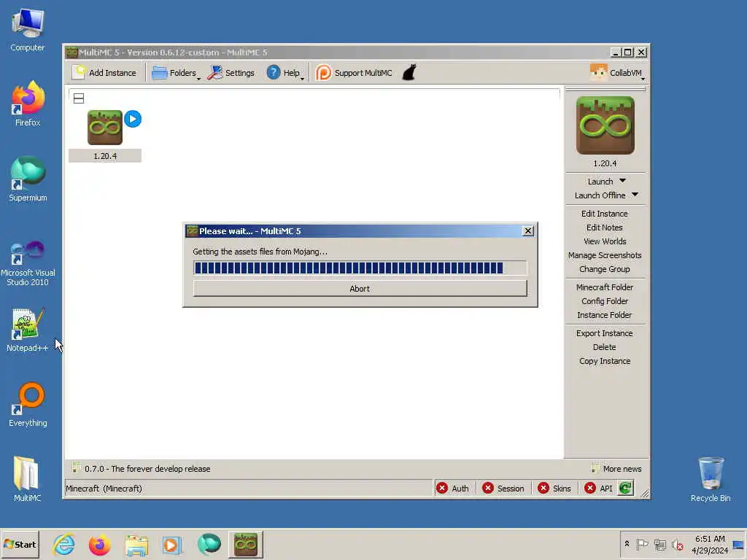Open View Worlds from the sidebar

click(x=605, y=241)
